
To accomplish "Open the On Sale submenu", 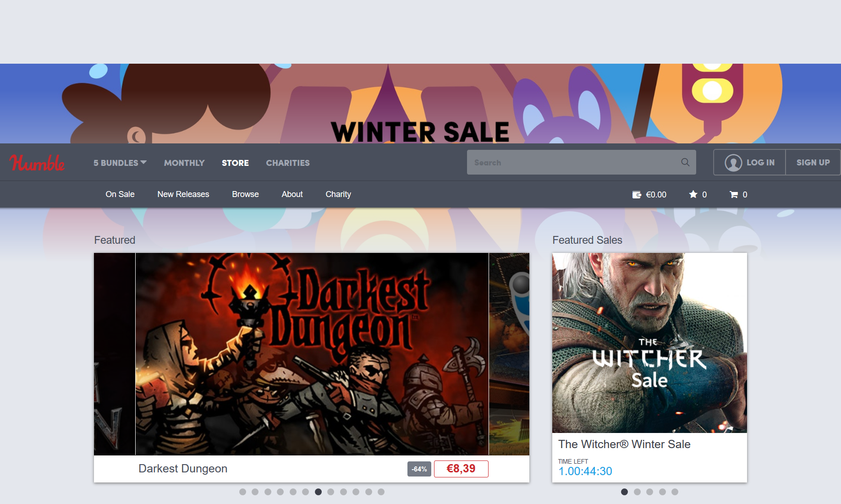I will (x=120, y=194).
